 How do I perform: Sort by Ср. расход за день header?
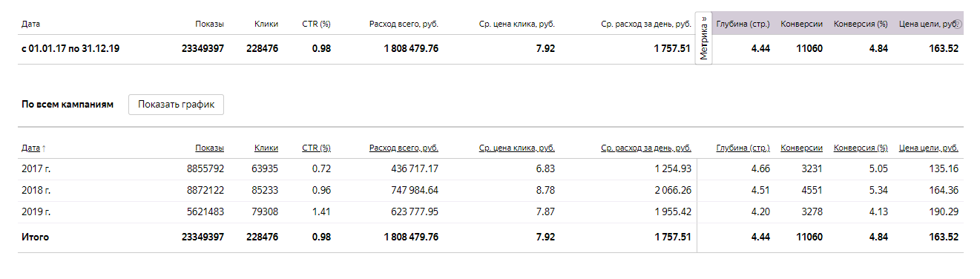click(646, 148)
